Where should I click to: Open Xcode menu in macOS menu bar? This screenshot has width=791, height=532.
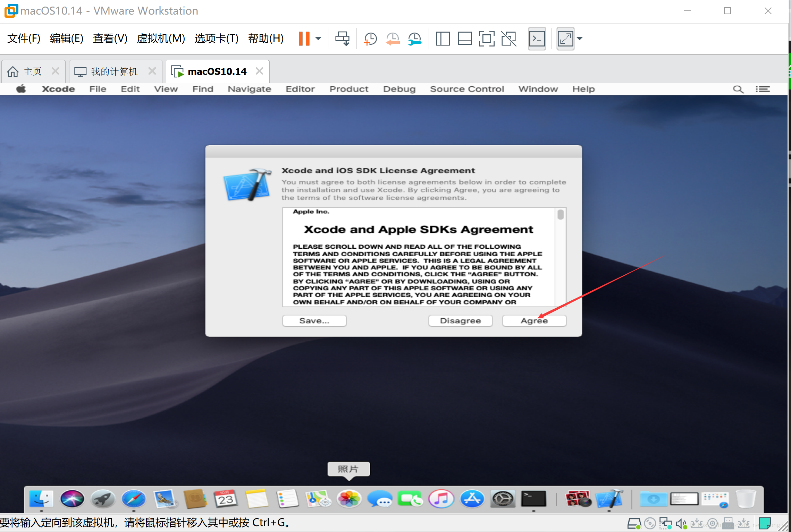[x=59, y=88]
